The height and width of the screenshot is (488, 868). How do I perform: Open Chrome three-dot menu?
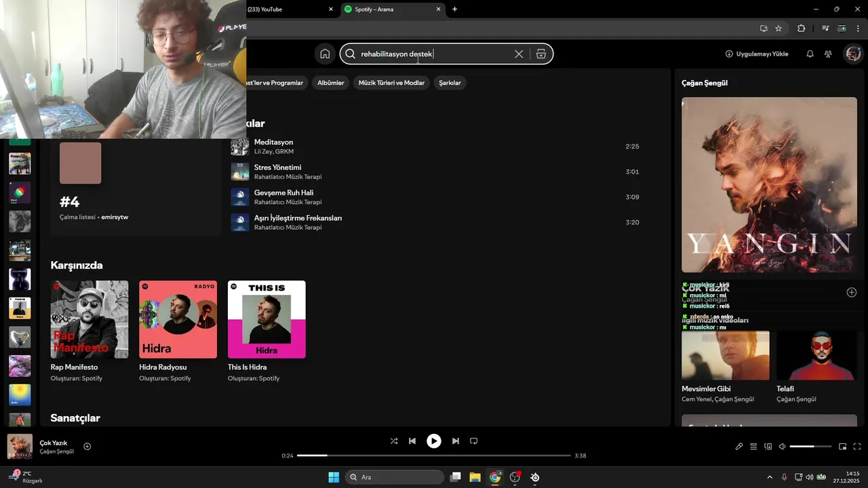point(857,28)
